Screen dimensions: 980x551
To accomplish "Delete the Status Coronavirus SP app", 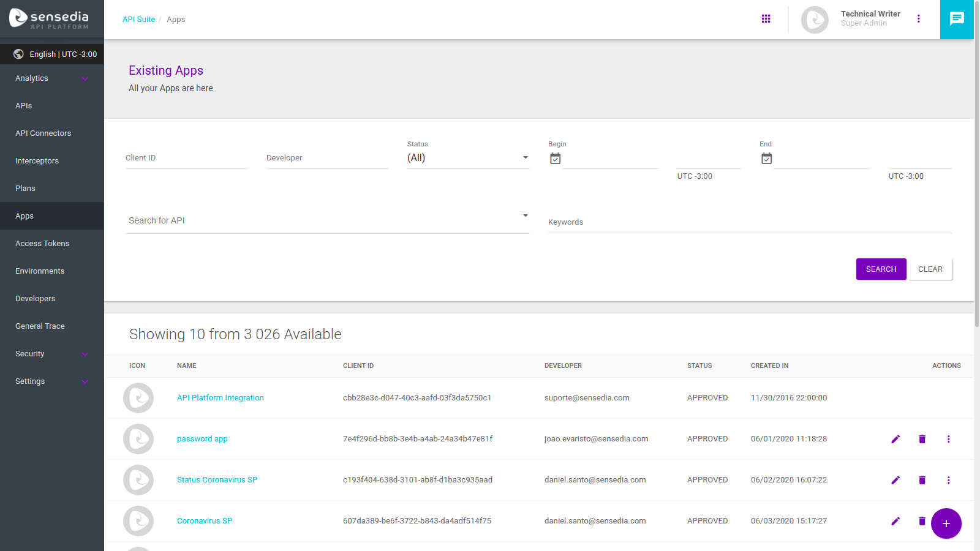I will 922,480.
